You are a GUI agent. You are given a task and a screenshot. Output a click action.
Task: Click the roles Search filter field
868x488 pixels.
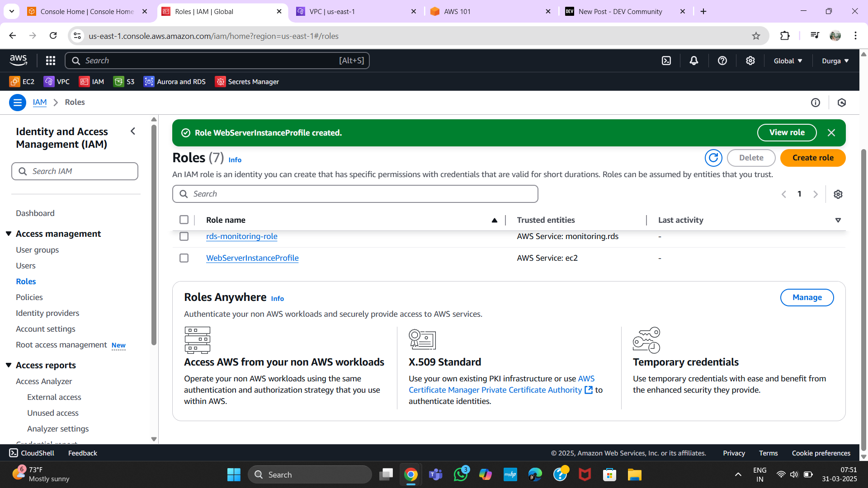coord(355,194)
